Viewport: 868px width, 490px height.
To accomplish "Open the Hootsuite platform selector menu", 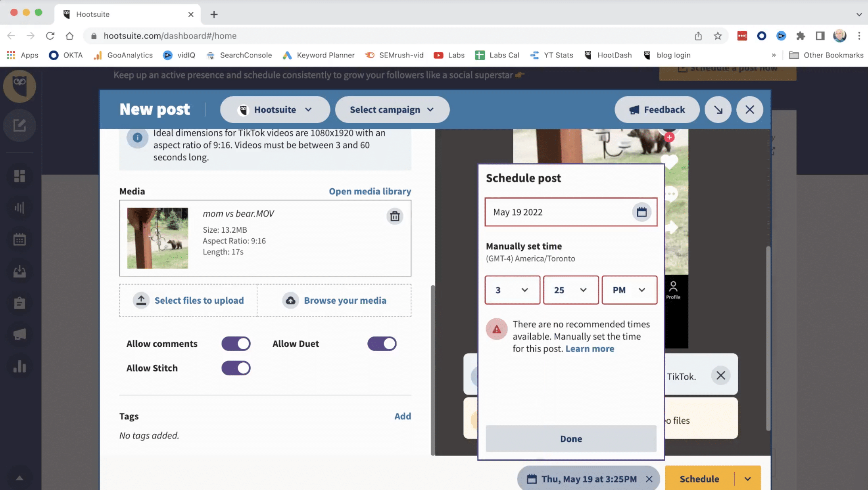I will (x=275, y=110).
